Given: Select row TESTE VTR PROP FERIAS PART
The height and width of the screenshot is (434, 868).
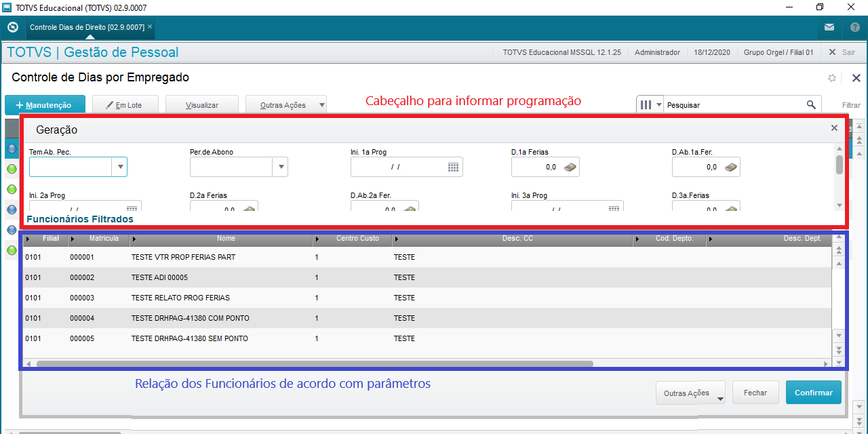Looking at the screenshot, I should 427,258.
